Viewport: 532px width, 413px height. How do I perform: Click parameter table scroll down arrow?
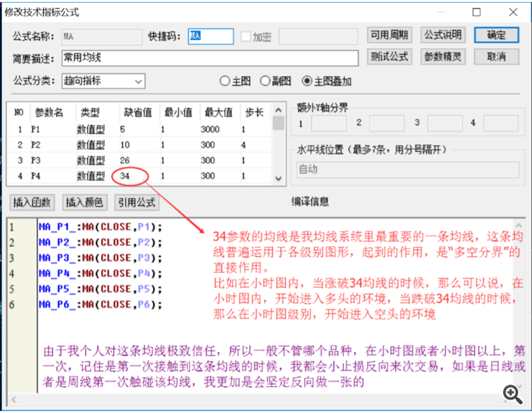(x=278, y=179)
